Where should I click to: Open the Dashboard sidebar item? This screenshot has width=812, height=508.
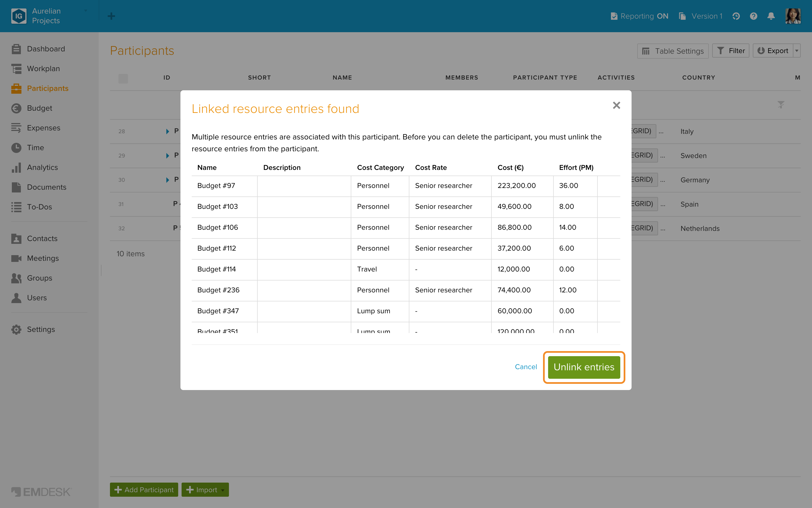coord(46,49)
